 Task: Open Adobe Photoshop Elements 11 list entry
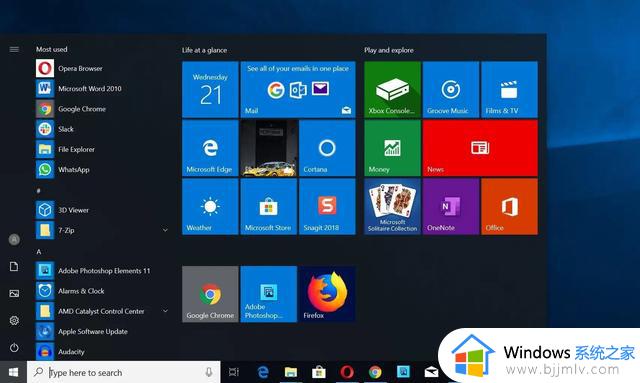point(102,270)
